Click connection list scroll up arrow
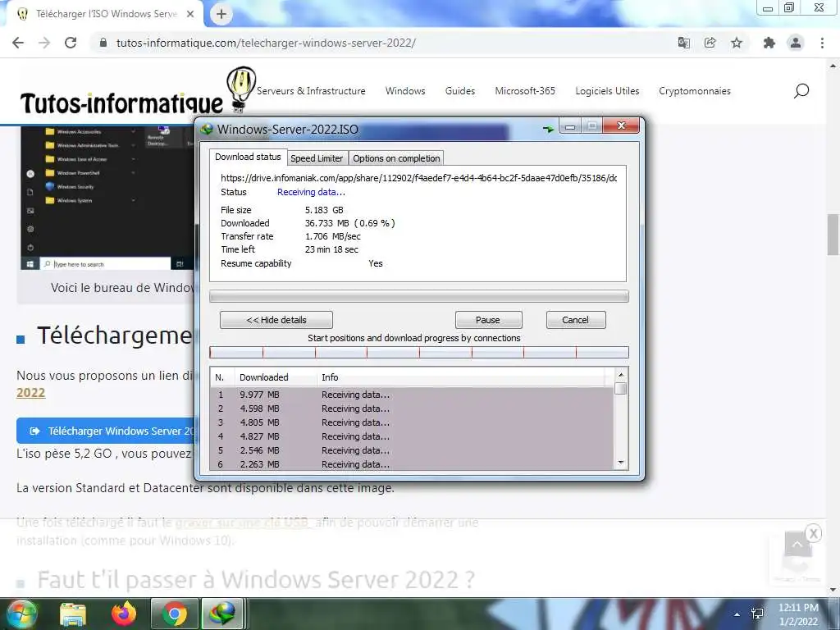Screen dimensions: 840x630 point(621,375)
